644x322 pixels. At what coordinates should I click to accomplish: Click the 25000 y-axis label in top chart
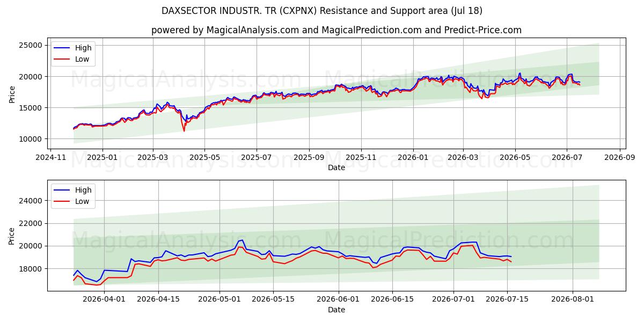pyautogui.click(x=31, y=46)
